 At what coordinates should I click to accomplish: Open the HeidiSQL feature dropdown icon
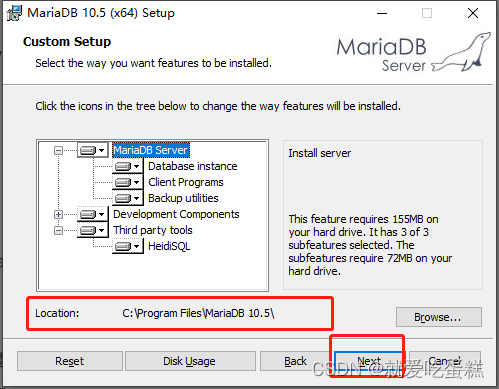pyautogui.click(x=128, y=246)
